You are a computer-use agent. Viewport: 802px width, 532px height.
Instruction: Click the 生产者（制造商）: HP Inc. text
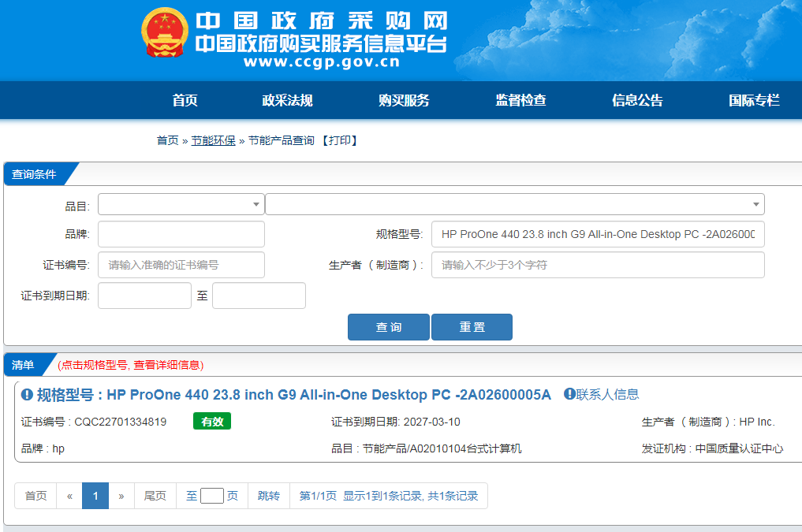[708, 422]
